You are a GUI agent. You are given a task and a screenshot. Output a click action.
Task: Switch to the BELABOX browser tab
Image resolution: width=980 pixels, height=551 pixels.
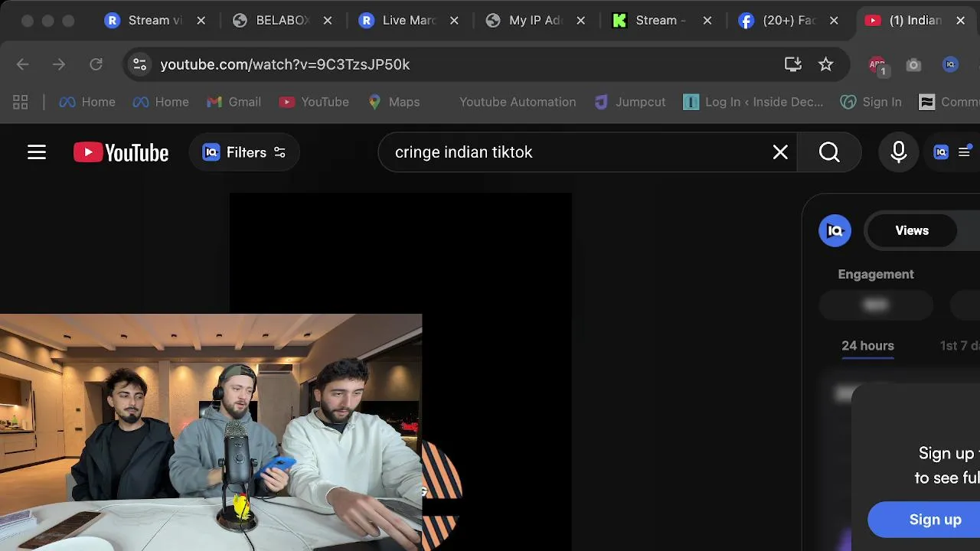pyautogui.click(x=282, y=21)
